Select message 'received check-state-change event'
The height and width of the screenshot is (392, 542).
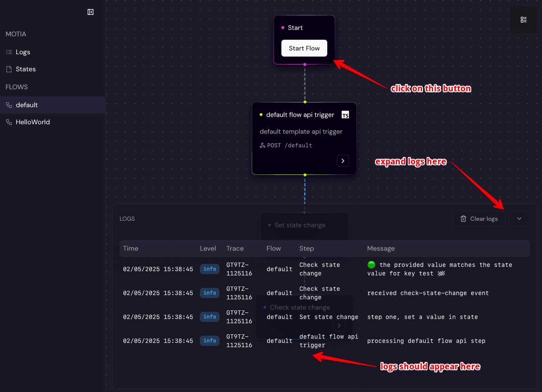tap(428, 293)
